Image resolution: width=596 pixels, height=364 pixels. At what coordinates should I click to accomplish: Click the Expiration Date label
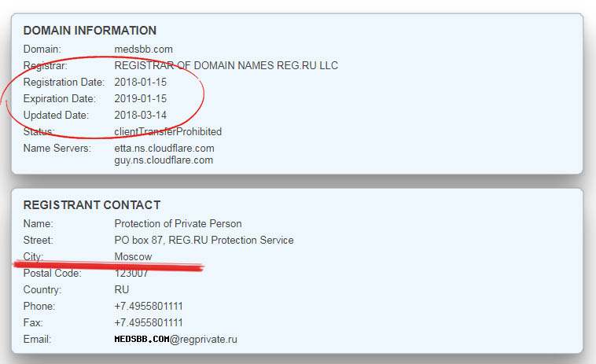point(60,98)
